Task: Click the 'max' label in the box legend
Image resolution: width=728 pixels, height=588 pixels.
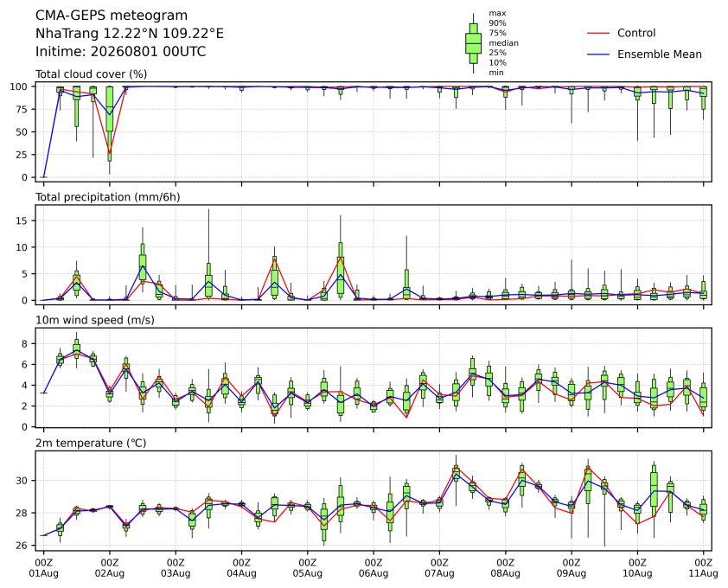Action: pyautogui.click(x=497, y=14)
